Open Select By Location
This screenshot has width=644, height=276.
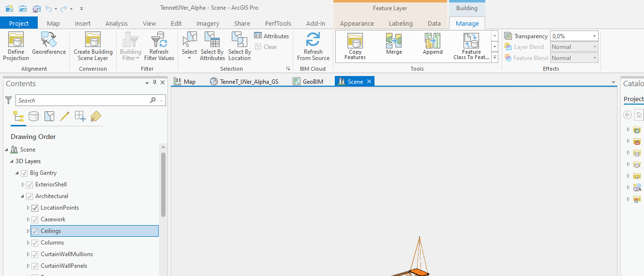240,46
